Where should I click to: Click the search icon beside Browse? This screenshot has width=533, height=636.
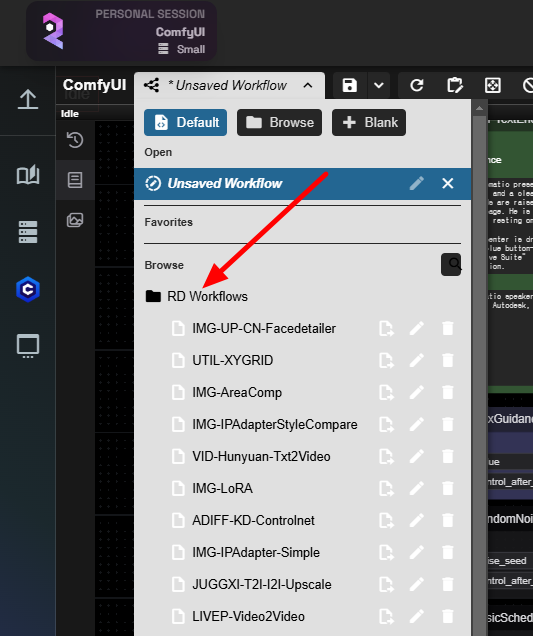click(x=451, y=264)
